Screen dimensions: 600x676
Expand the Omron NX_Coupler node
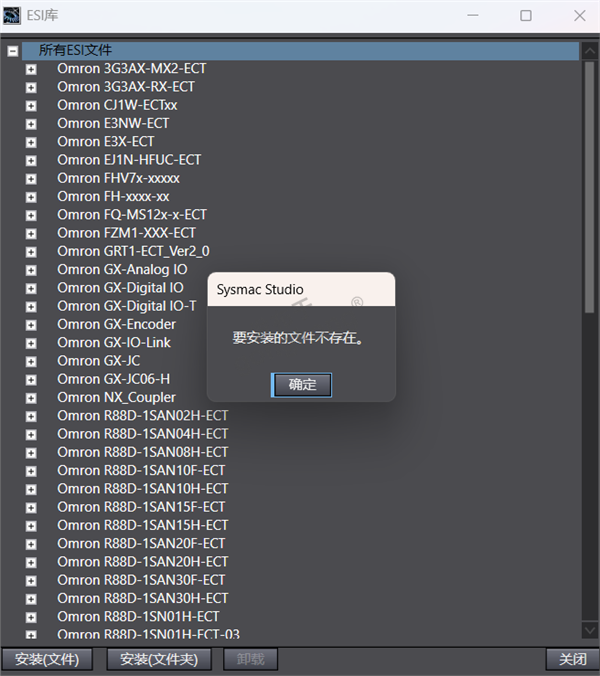[31, 398]
